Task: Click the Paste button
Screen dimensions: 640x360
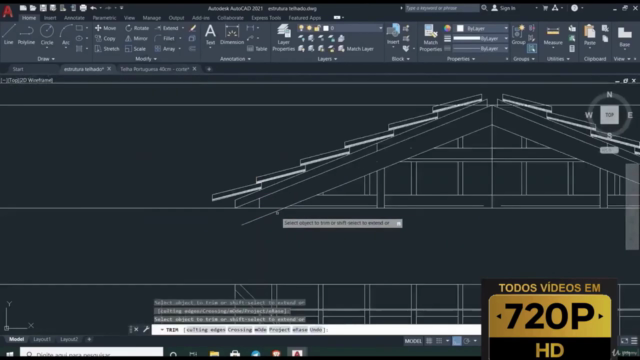Action: [589, 35]
